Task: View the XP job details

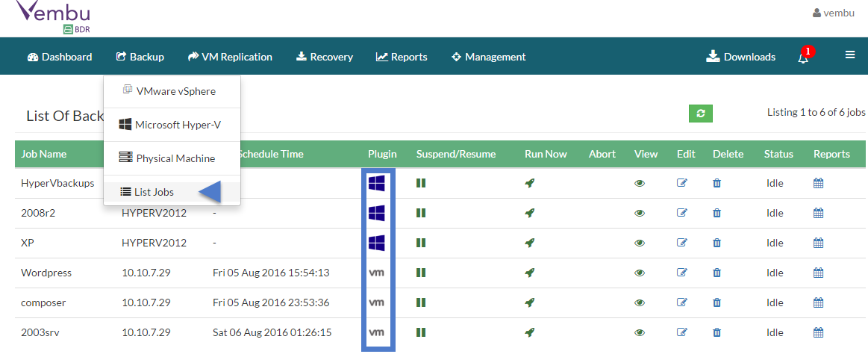Action: [640, 243]
